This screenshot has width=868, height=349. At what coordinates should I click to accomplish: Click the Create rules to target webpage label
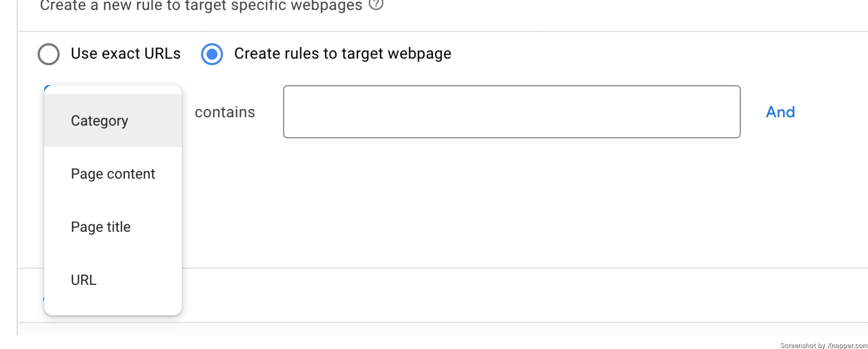tap(343, 53)
